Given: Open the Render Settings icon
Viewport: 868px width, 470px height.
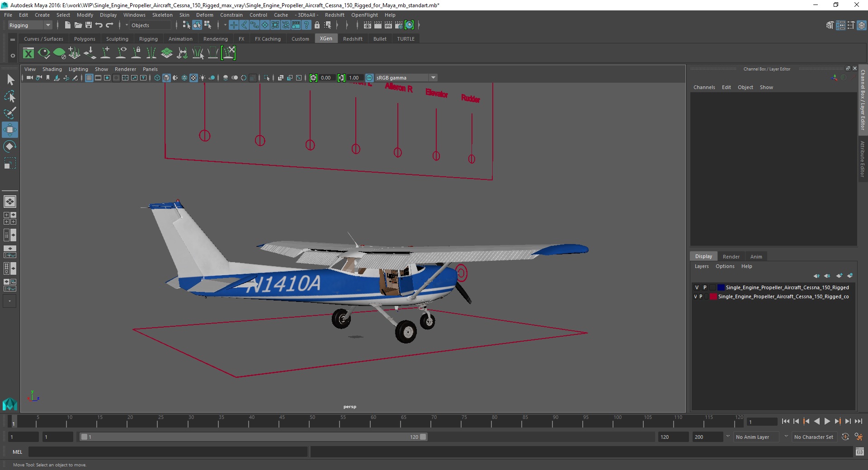Looking at the screenshot, I should point(399,25).
